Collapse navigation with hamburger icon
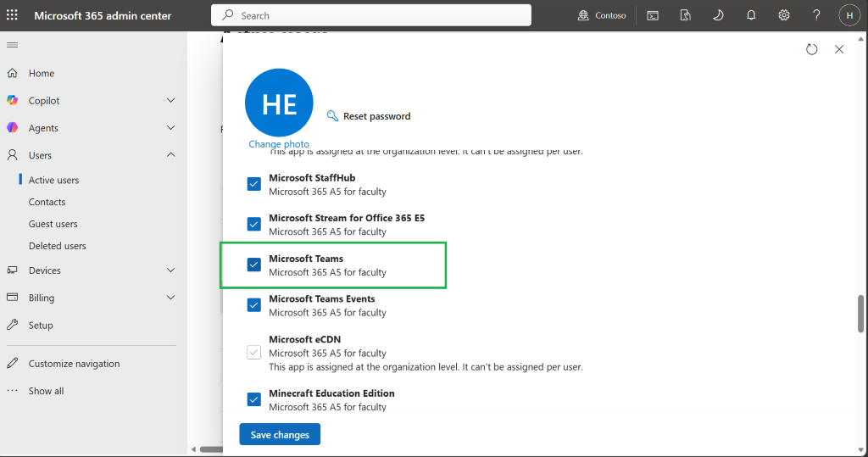The image size is (868, 457). pyautogui.click(x=12, y=45)
